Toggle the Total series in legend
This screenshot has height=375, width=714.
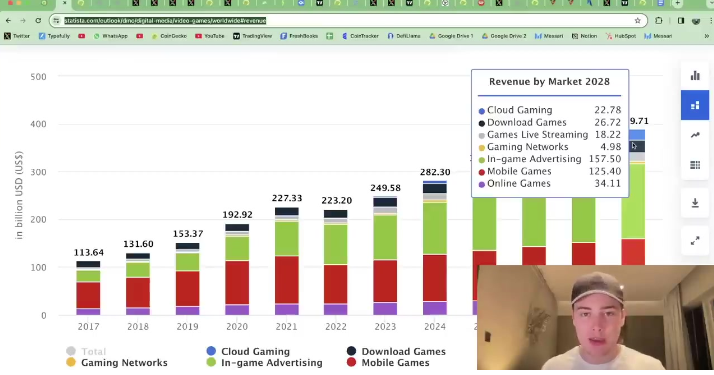coord(86,351)
